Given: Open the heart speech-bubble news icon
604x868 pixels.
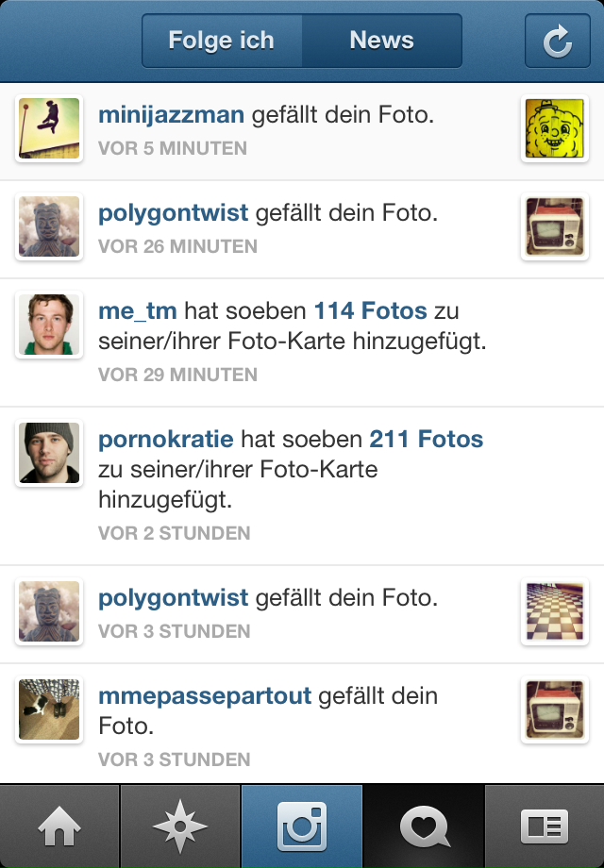Looking at the screenshot, I should click(424, 826).
